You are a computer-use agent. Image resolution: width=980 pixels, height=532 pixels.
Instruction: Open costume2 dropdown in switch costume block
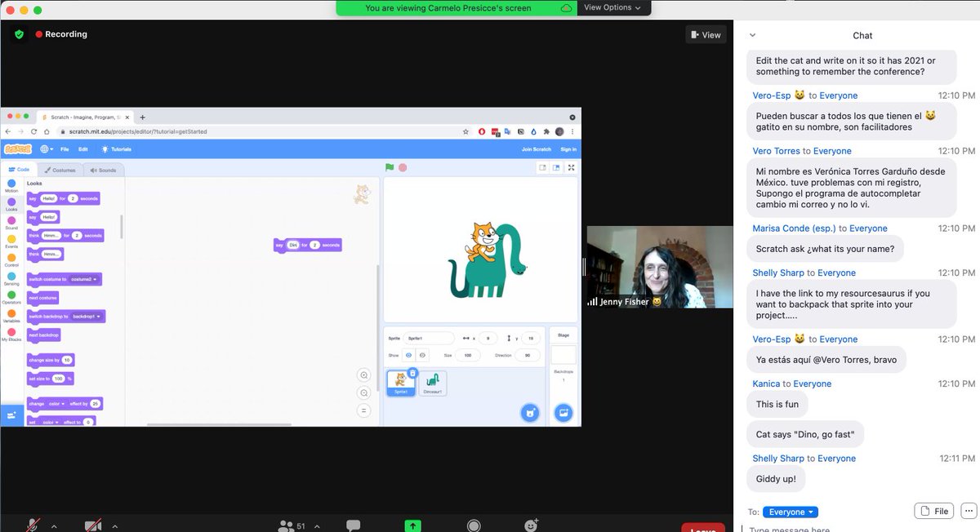point(84,279)
